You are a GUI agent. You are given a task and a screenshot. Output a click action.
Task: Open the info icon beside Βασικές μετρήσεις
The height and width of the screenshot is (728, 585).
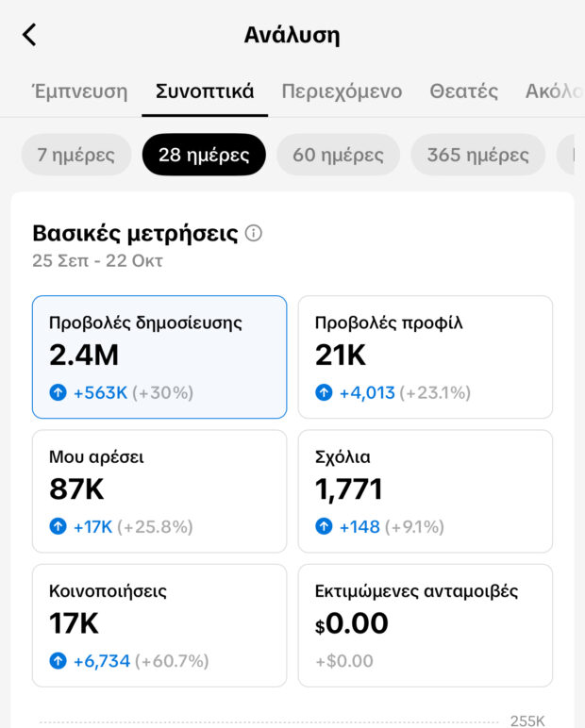(253, 233)
